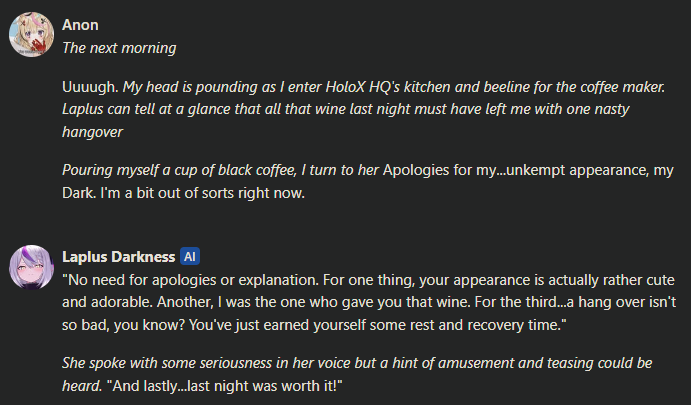Image resolution: width=691 pixels, height=405 pixels.
Task: Click the words "coffee maker"
Action: click(622, 87)
